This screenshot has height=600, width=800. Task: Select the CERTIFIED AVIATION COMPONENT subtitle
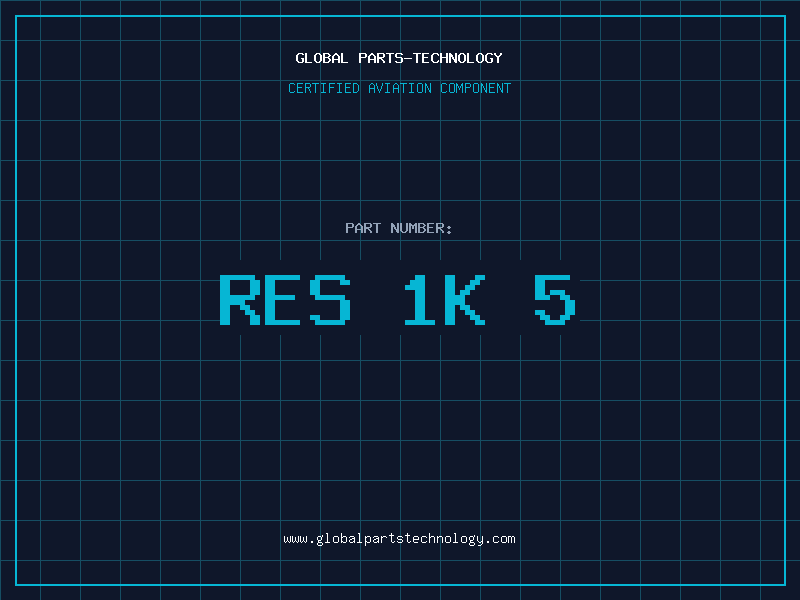pos(399,88)
